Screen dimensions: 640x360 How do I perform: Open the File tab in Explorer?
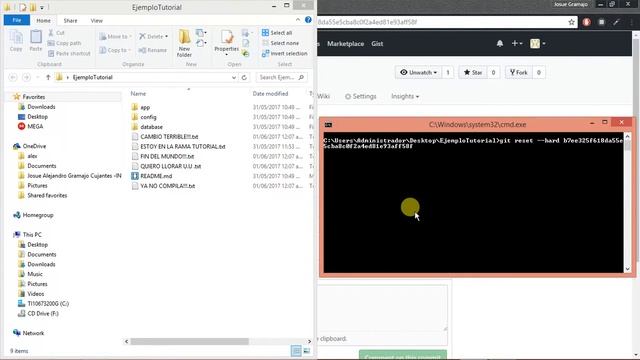coord(17,20)
